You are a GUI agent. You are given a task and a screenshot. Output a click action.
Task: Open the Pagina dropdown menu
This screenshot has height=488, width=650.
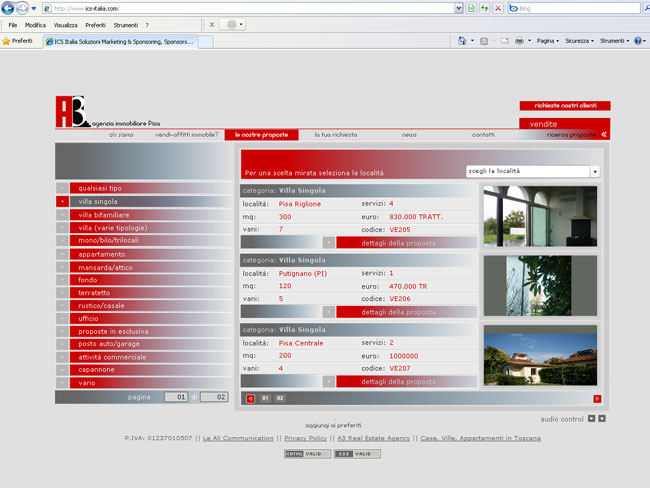(548, 41)
